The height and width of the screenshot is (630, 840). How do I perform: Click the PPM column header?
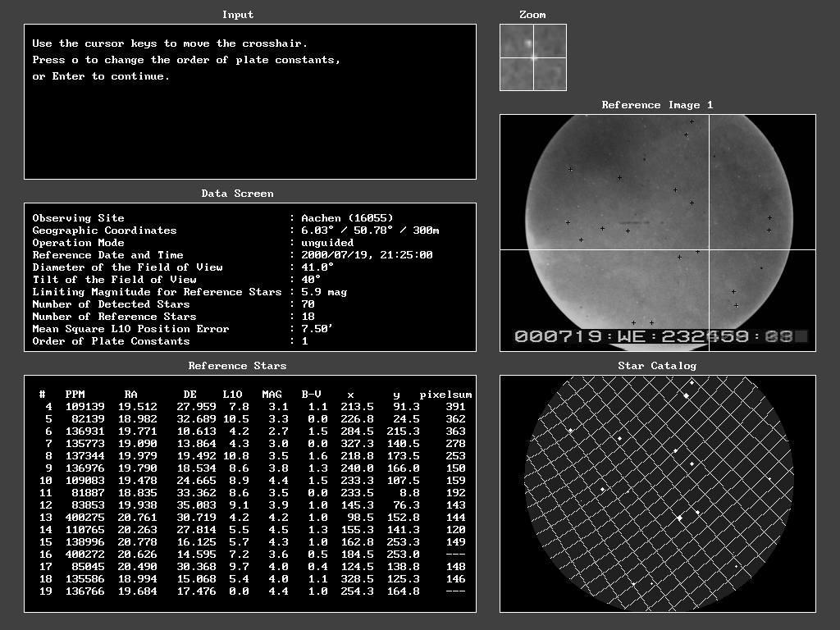click(x=75, y=395)
